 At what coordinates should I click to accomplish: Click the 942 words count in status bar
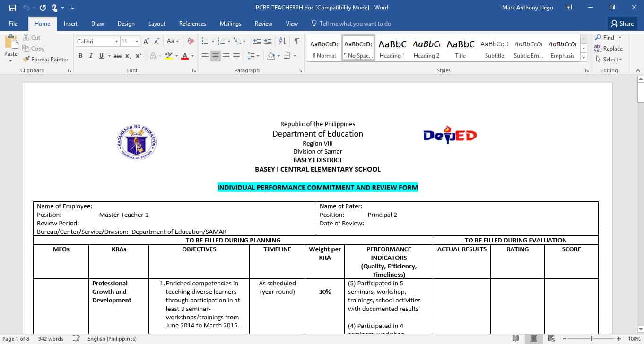pyautogui.click(x=51, y=339)
